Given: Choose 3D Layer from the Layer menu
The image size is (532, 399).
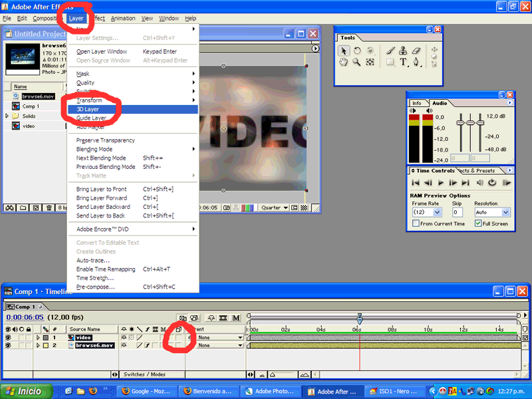Looking at the screenshot, I should click(x=132, y=109).
